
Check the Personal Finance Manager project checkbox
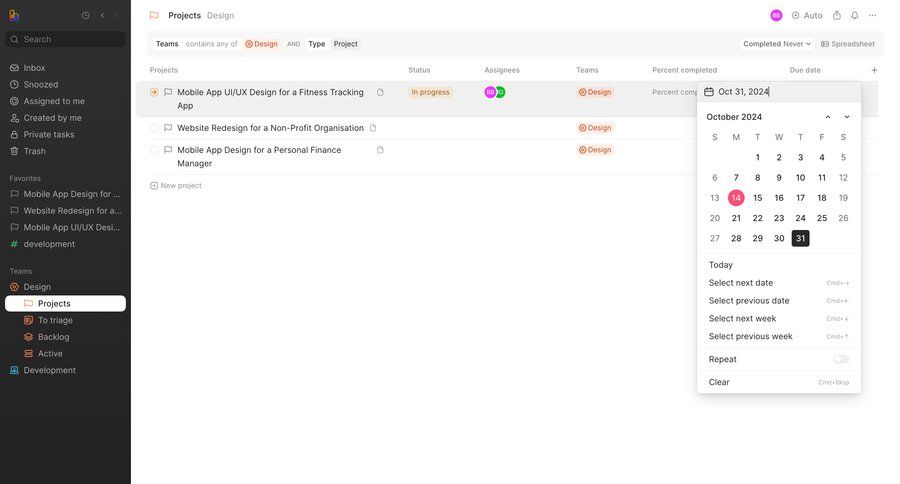[154, 150]
